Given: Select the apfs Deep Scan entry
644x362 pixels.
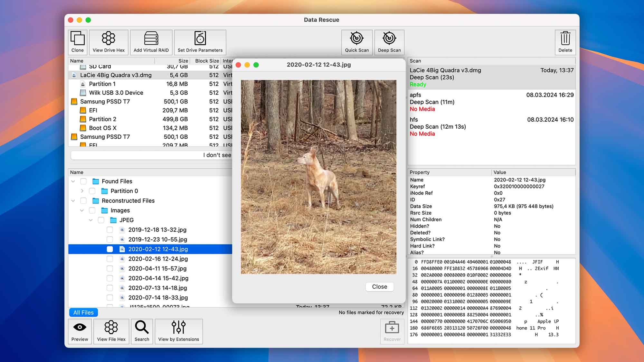Looking at the screenshot, I should (x=491, y=102).
